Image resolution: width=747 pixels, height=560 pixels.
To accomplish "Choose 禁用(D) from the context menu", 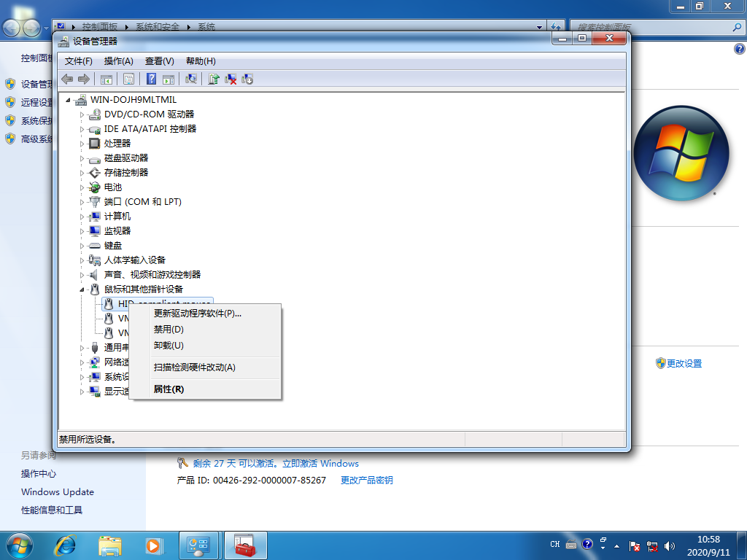I will [169, 330].
